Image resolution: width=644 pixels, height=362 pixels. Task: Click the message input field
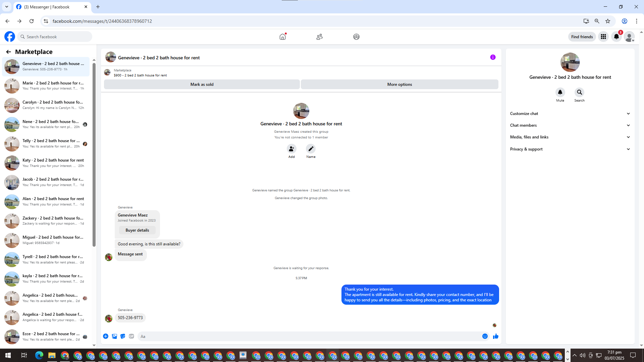pyautogui.click(x=309, y=337)
